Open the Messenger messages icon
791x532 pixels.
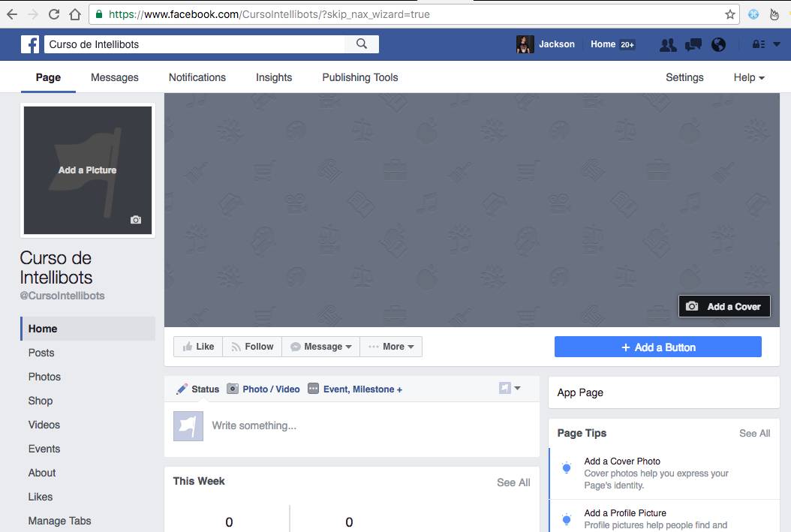pyautogui.click(x=693, y=44)
